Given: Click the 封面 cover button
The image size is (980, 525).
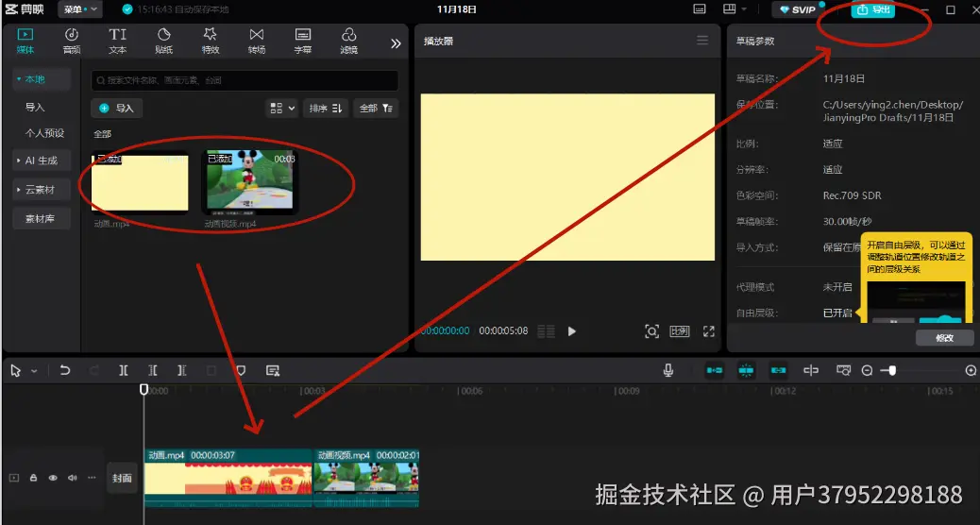Looking at the screenshot, I should coord(122,478).
